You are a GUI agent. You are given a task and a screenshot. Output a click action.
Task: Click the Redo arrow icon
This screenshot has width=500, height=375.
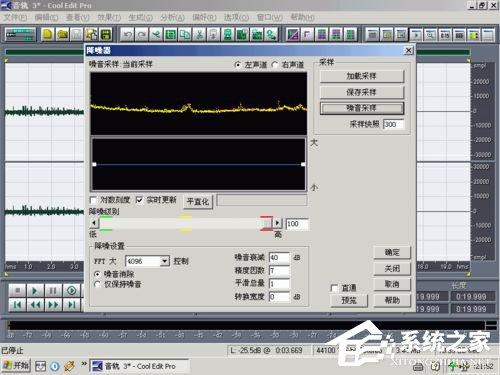coord(142,34)
